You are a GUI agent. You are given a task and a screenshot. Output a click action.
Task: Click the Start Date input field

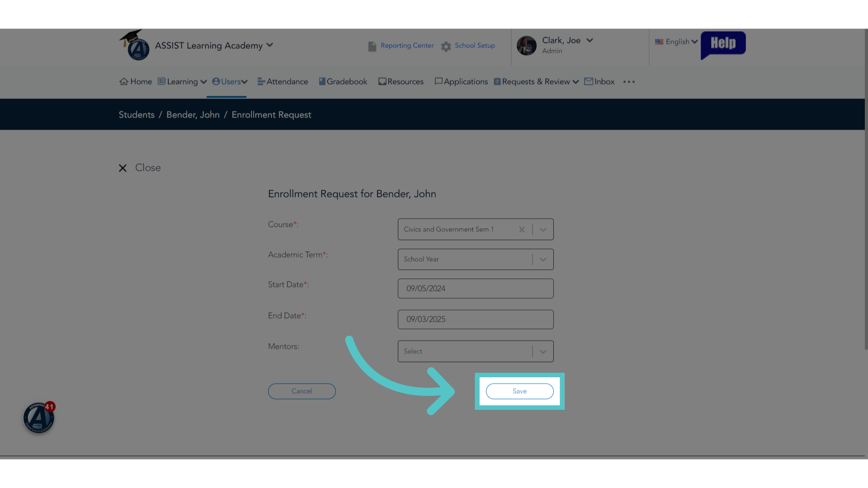point(476,288)
